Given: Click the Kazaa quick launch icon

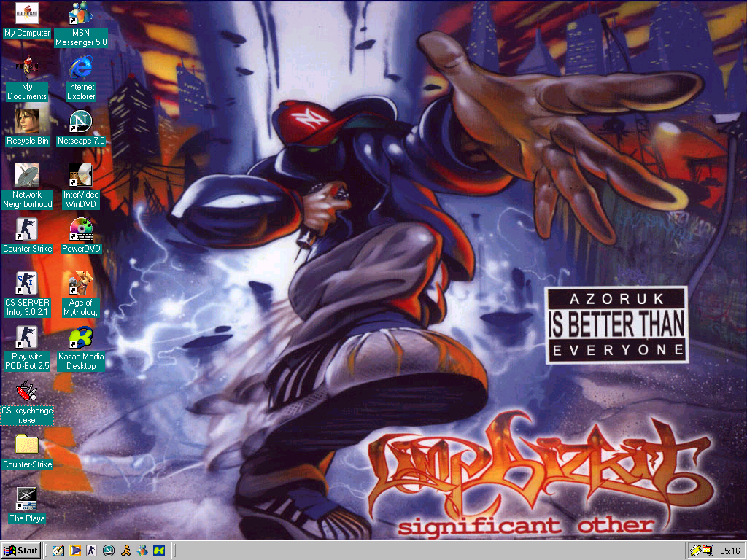Looking at the screenshot, I should click(x=159, y=551).
